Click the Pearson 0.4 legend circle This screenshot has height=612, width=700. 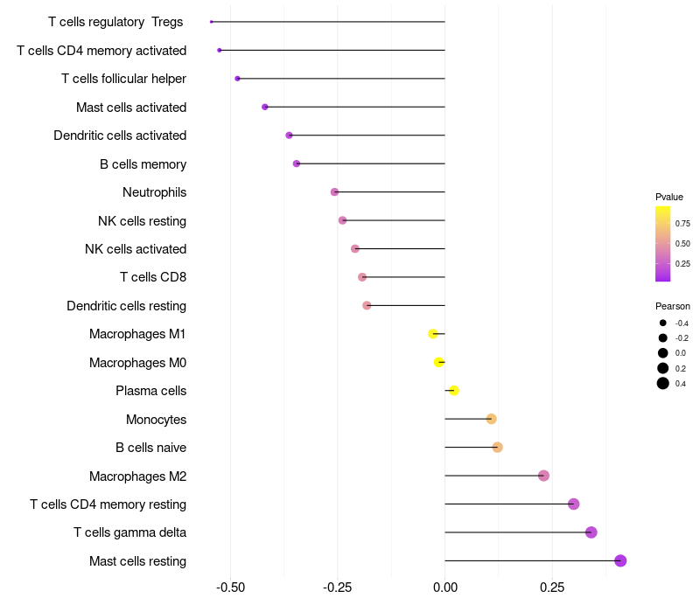point(663,383)
